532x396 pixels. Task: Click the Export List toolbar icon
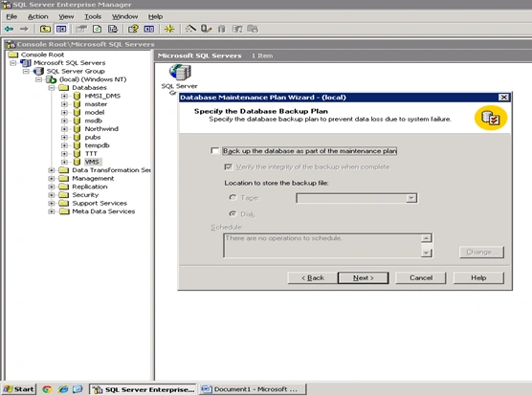point(113,29)
